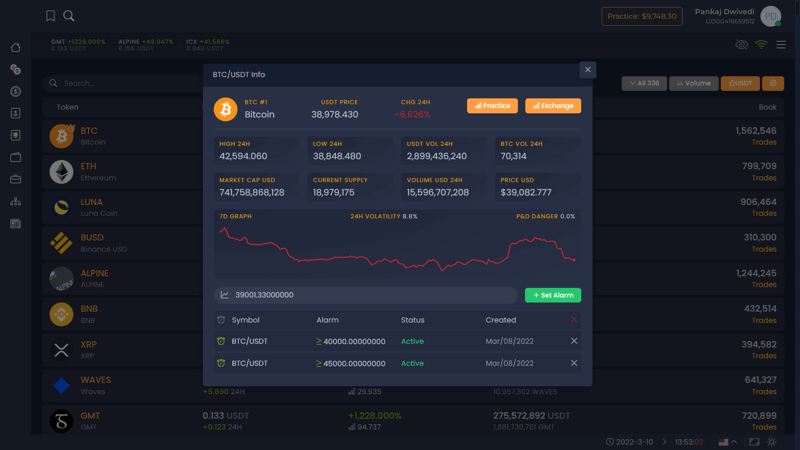Select the ETH Ethereum row

point(413,172)
